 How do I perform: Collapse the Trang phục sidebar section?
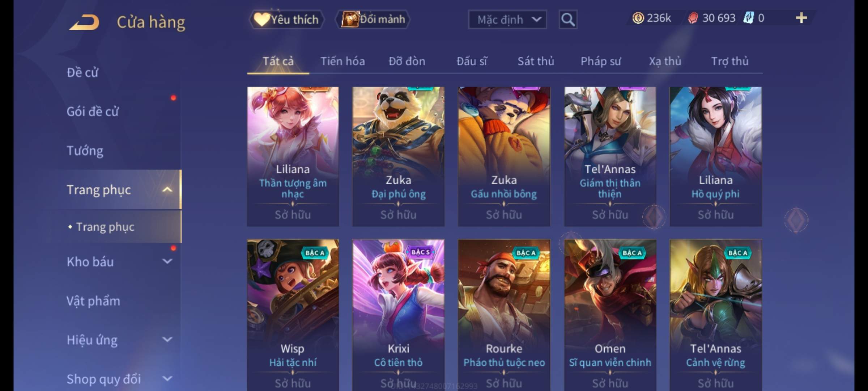(167, 189)
